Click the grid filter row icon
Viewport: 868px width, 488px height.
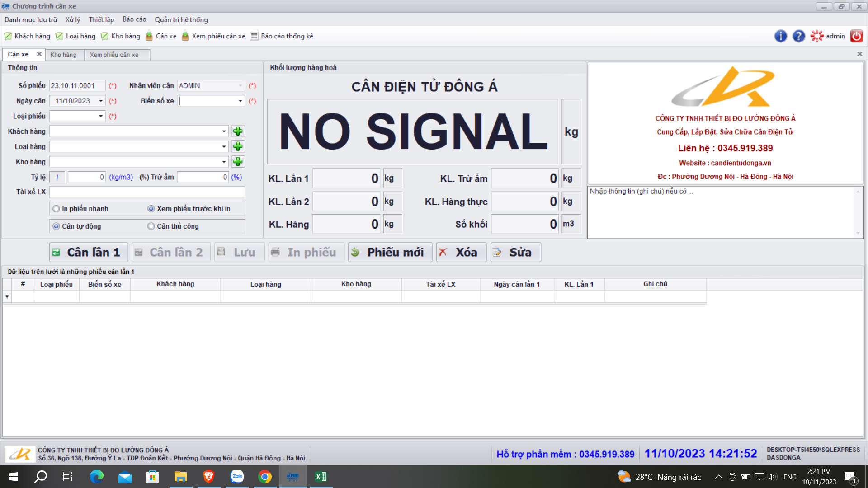(7, 296)
